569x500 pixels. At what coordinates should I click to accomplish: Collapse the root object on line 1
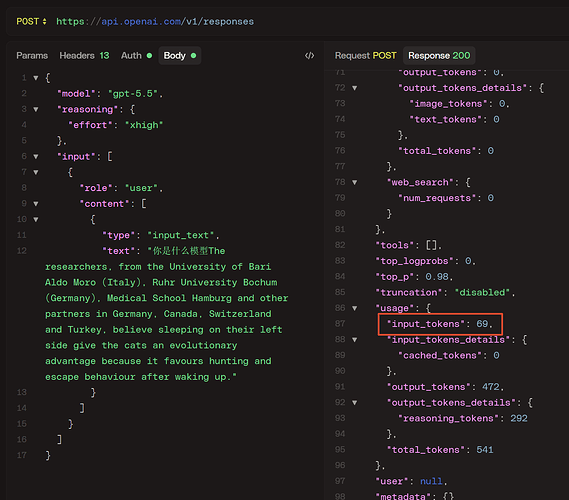[x=36, y=78]
